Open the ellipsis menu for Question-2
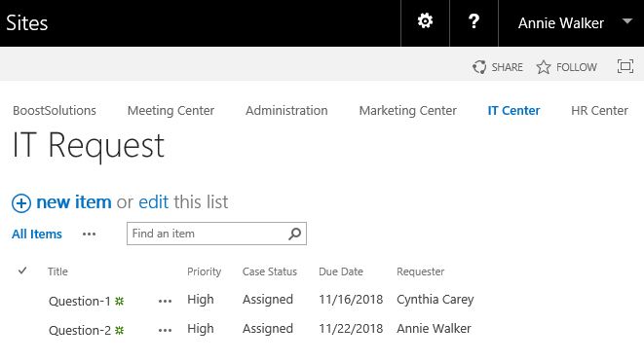The height and width of the screenshot is (361, 644). pos(165,331)
